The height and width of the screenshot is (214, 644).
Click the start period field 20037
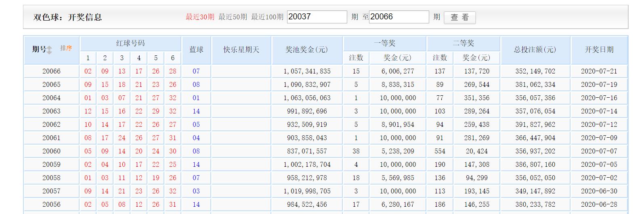[317, 17]
